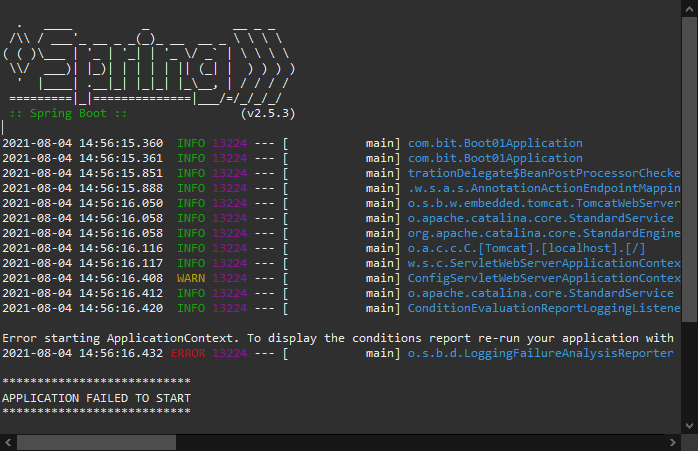698x451 pixels.
Task: Click the first com.bit.Boot01Application logger
Action: click(495, 143)
